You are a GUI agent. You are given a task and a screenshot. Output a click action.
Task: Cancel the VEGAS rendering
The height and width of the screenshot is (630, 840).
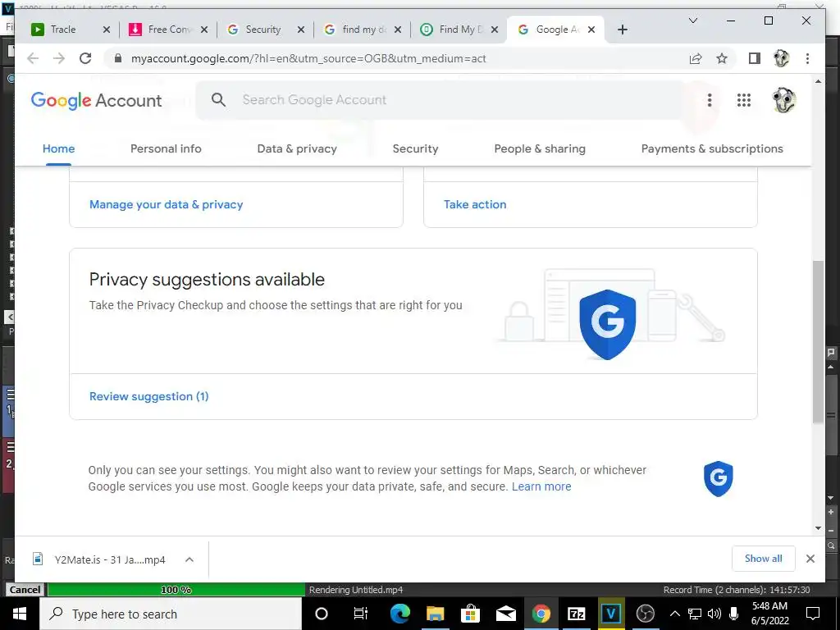(x=25, y=589)
